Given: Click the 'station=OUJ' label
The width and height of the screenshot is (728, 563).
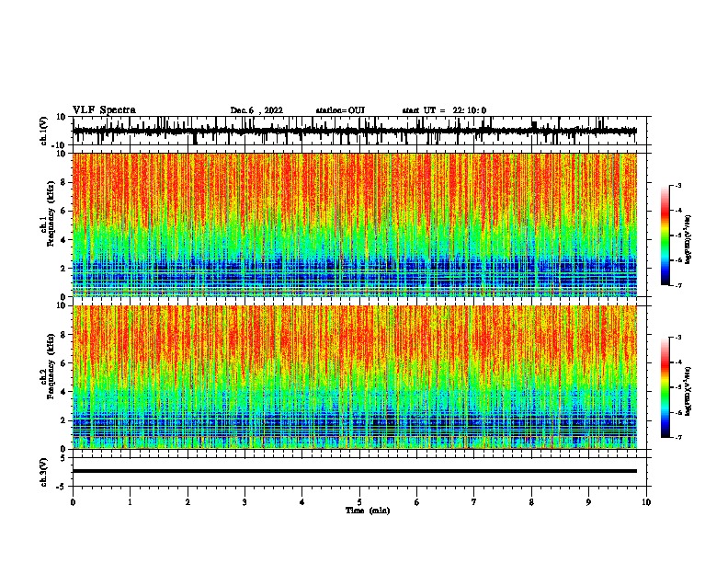Looking at the screenshot, I should (x=340, y=110).
